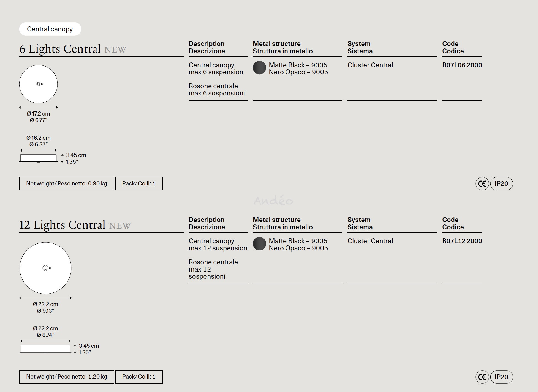This screenshot has width=538, height=392.
Task: Click the CE mark icon for 12 Lights
Action: [x=482, y=377]
